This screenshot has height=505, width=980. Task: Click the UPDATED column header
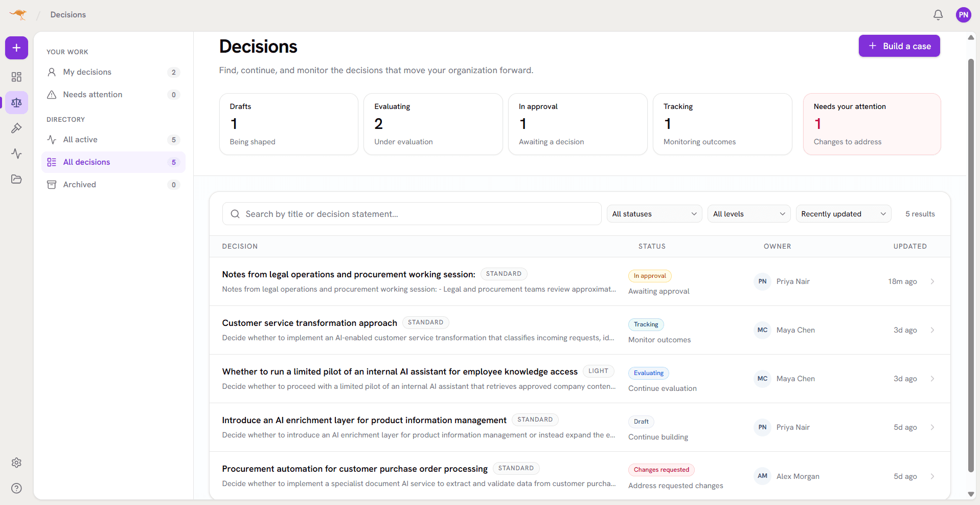[910, 246]
